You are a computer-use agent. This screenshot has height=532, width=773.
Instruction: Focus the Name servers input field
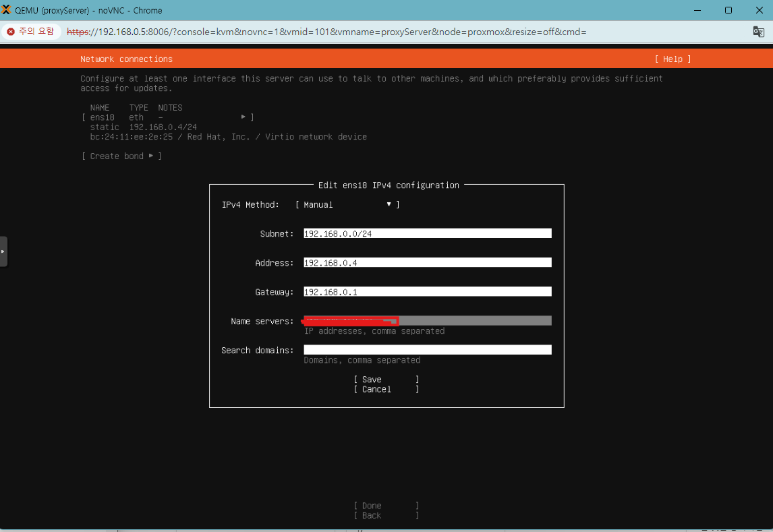click(428, 321)
